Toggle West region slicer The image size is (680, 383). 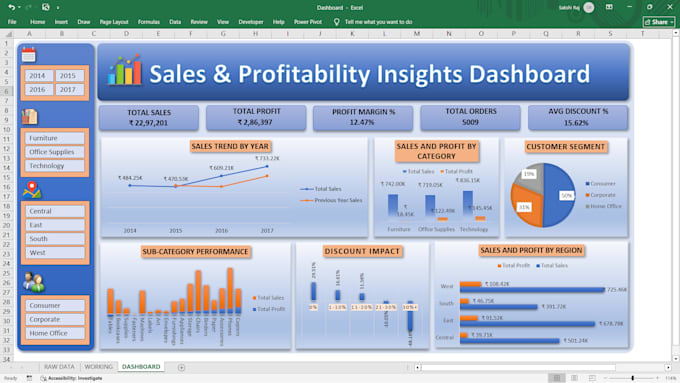(55, 252)
